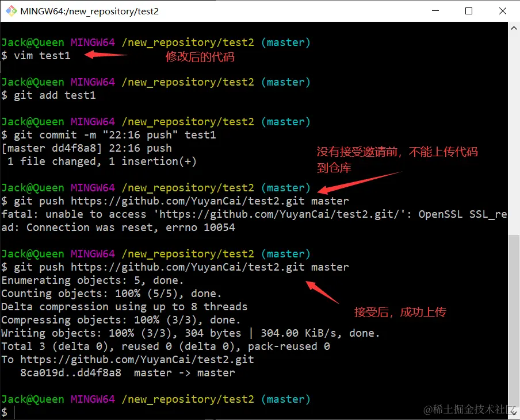Viewport: 520px width, 420px height.
Task: Click 'Delta compression using up to 8 threads'
Action: coord(124,307)
